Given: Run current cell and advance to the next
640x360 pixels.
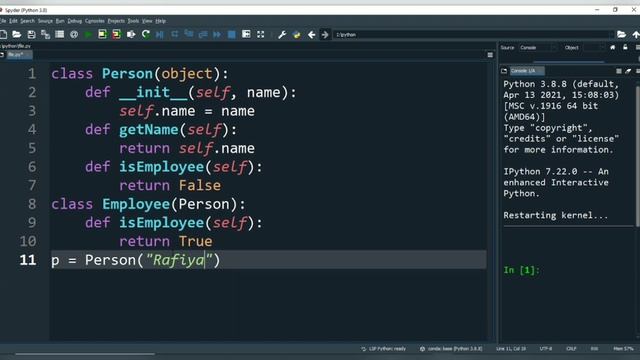Looking at the screenshot, I should [116, 35].
